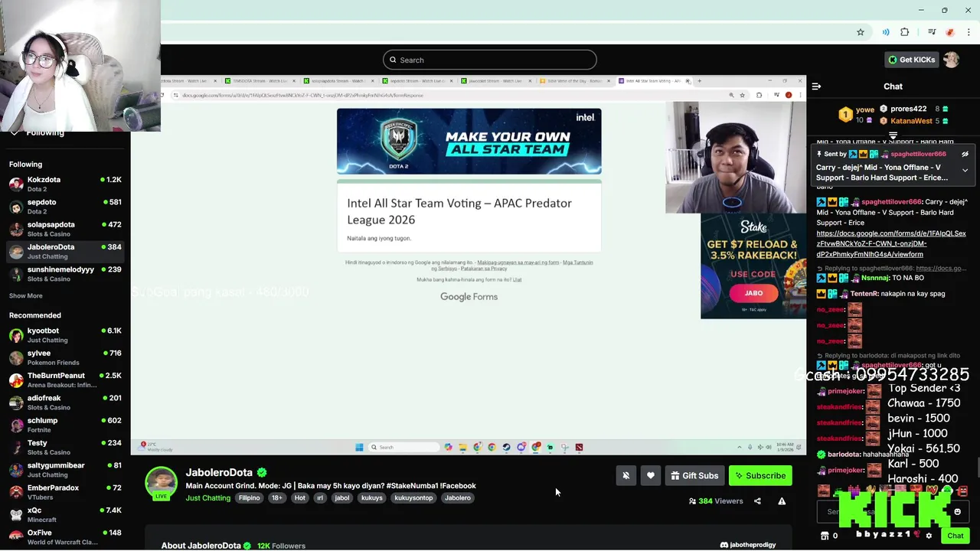Open the channel shop icon under chat
The width and height of the screenshot is (980, 551).
[x=825, y=536]
